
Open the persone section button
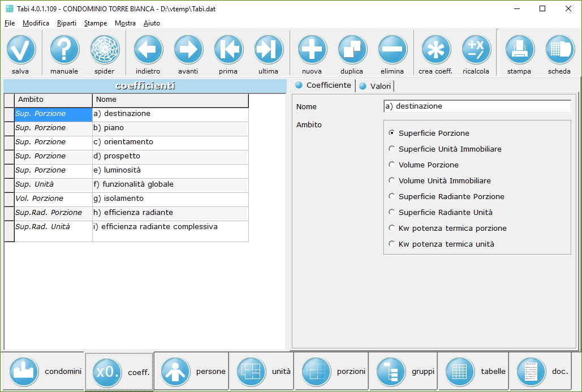coord(192,372)
